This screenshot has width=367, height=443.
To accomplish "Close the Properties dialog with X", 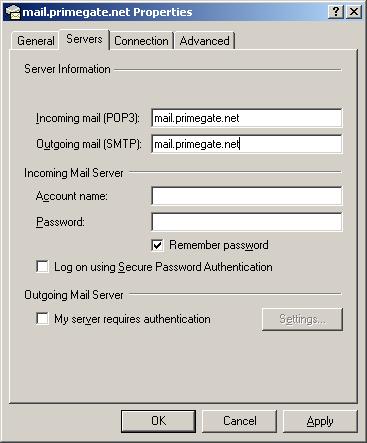I will click(354, 12).
